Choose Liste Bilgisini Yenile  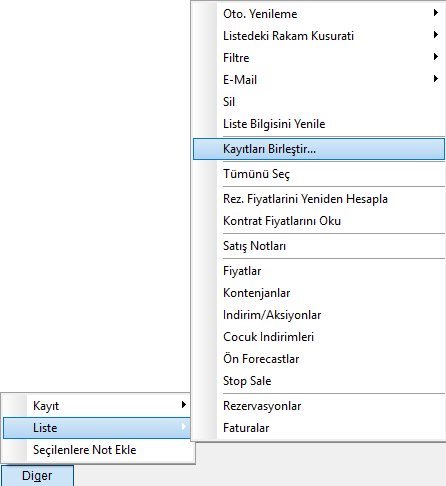[x=319, y=124]
